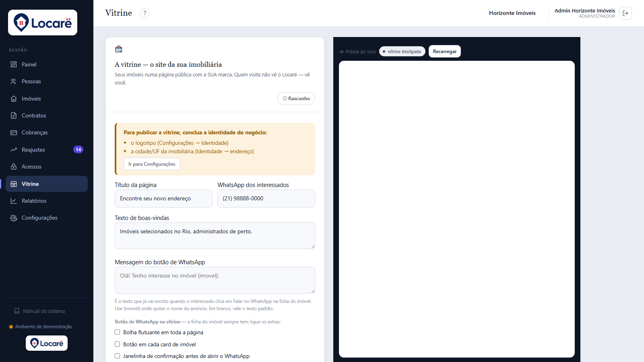Image resolution: width=644 pixels, height=362 pixels.
Task: Open the Cobranças menu item
Action: 47,132
